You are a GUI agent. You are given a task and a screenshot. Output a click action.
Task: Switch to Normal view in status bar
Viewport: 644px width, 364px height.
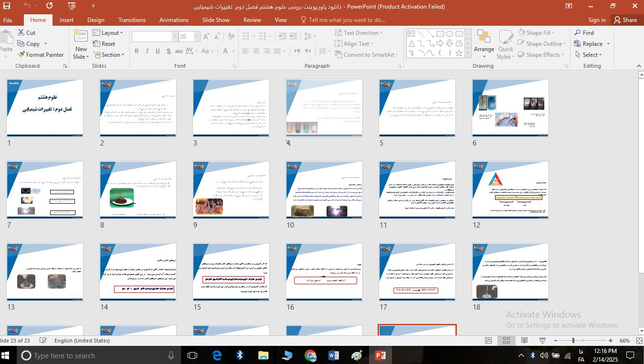click(488, 341)
